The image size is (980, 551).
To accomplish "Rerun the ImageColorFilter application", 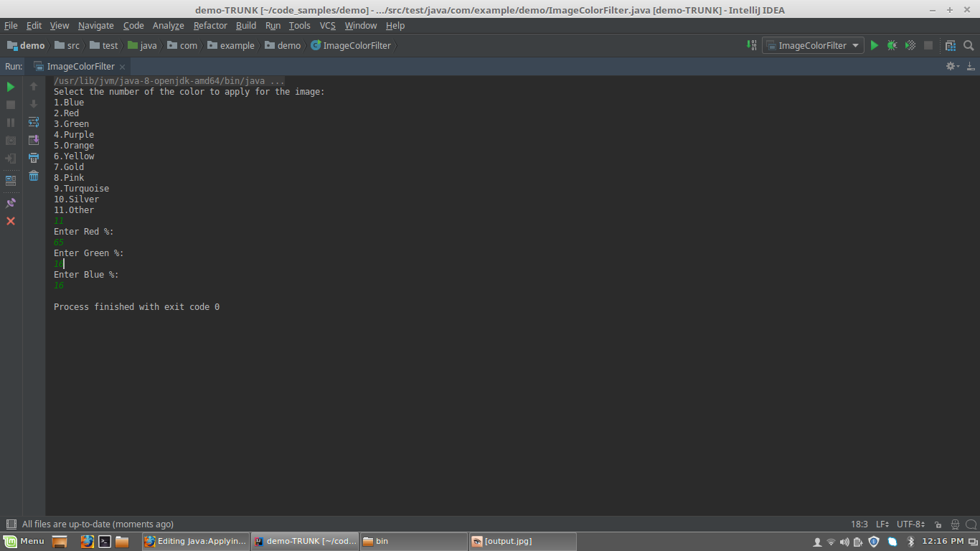I will [x=10, y=86].
